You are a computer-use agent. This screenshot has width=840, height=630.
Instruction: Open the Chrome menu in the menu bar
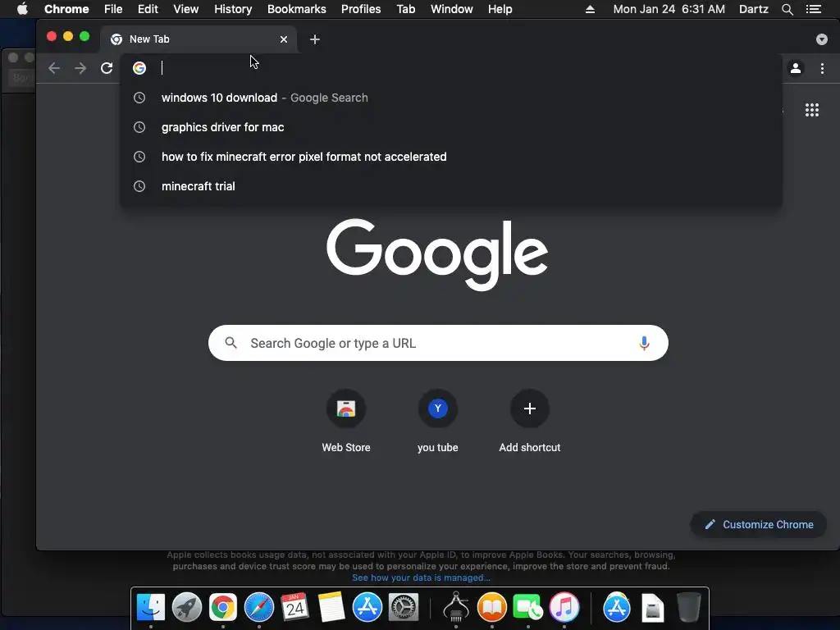tap(66, 9)
